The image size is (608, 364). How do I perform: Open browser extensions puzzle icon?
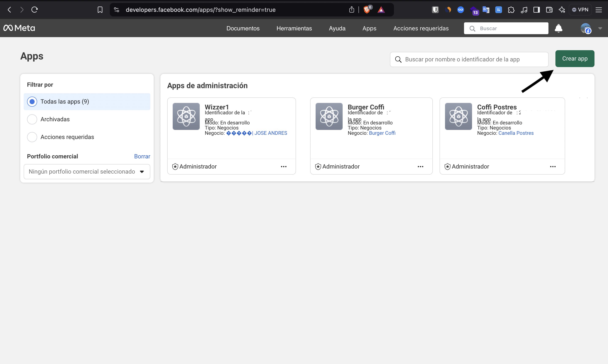(x=511, y=9)
